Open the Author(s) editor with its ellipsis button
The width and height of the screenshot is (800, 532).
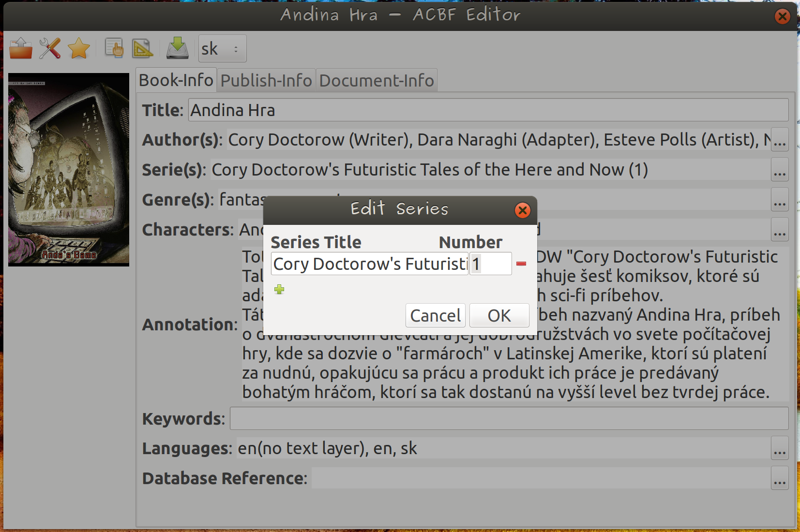(x=780, y=140)
